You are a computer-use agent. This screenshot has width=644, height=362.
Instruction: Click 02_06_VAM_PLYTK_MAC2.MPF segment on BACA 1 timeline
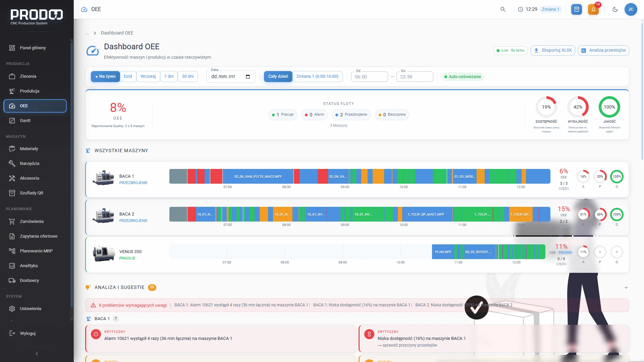(x=258, y=176)
